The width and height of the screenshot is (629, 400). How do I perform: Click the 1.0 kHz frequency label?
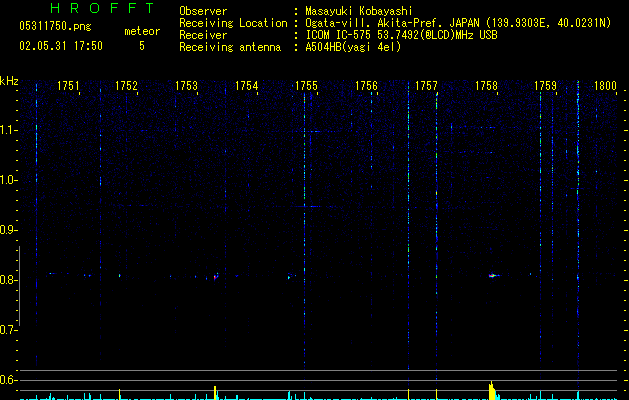click(x=8, y=180)
